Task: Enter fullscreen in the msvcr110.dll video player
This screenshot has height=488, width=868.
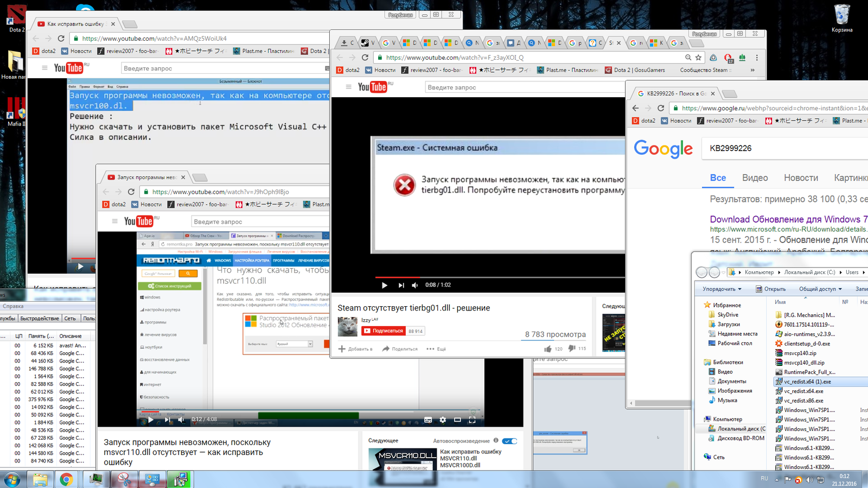Action: coord(472,420)
